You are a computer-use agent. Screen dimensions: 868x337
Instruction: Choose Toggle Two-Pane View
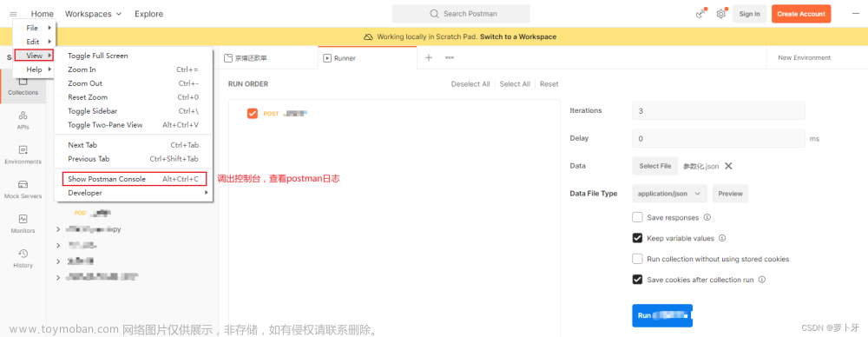pos(134,125)
